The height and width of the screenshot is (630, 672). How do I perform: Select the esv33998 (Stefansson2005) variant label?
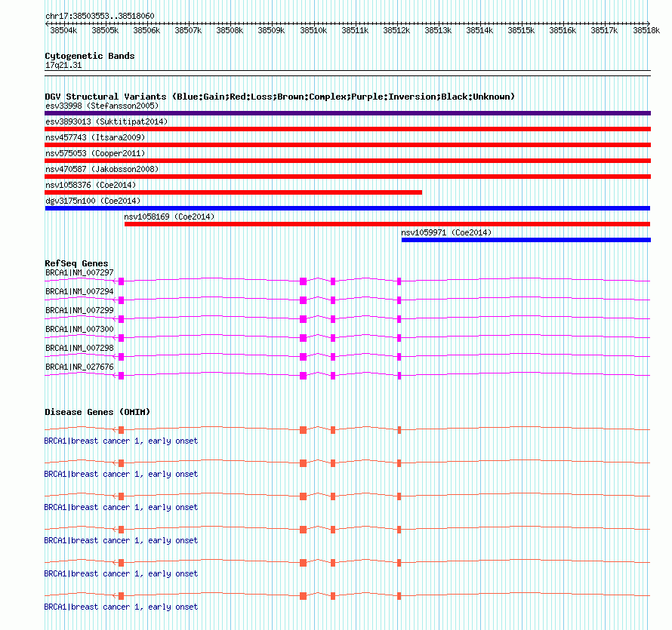(102, 106)
